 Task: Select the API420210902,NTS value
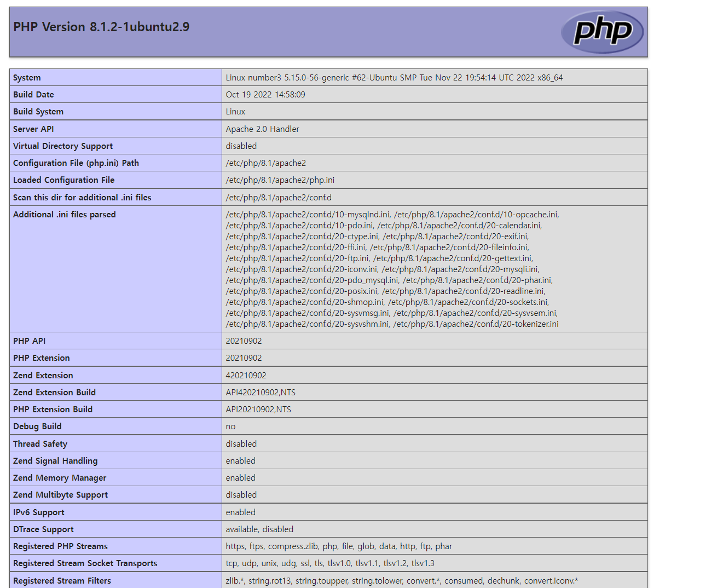[261, 393]
